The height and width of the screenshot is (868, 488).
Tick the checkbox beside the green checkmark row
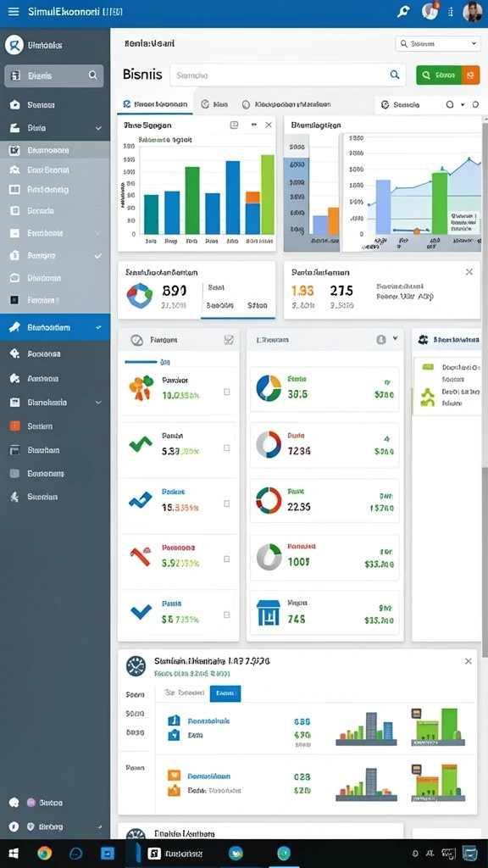click(226, 448)
